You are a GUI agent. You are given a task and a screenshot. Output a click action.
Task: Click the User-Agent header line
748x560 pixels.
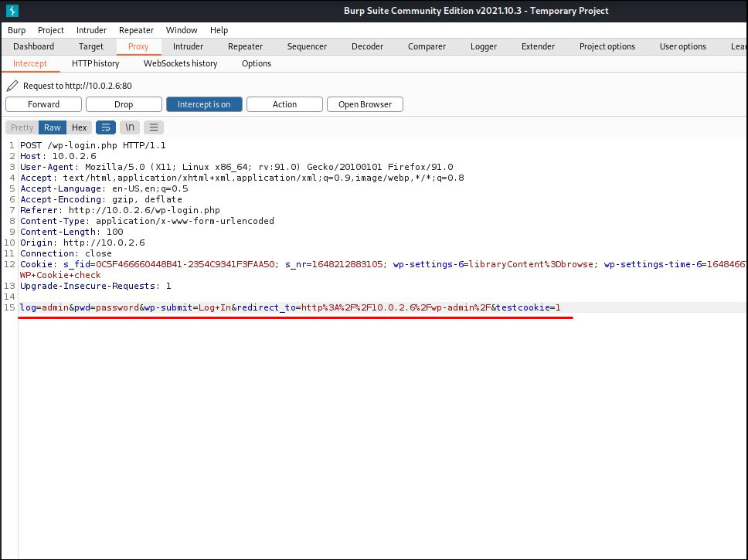236,167
